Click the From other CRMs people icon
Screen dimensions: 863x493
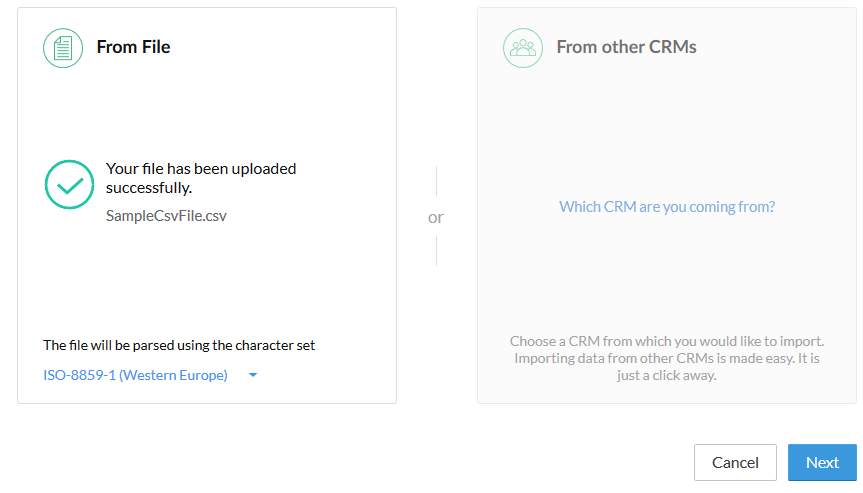click(x=523, y=48)
